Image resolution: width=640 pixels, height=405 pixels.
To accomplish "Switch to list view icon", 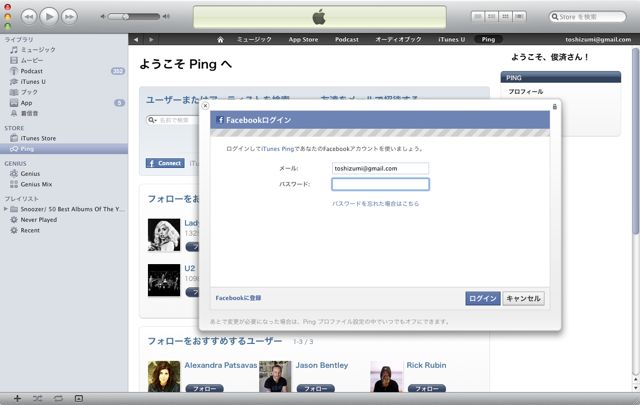I will pyautogui.click(x=478, y=16).
